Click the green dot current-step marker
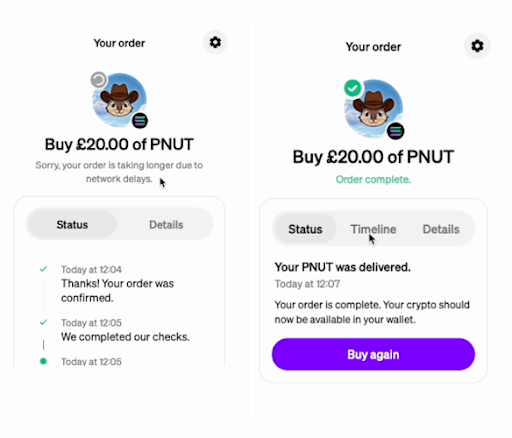 click(43, 361)
